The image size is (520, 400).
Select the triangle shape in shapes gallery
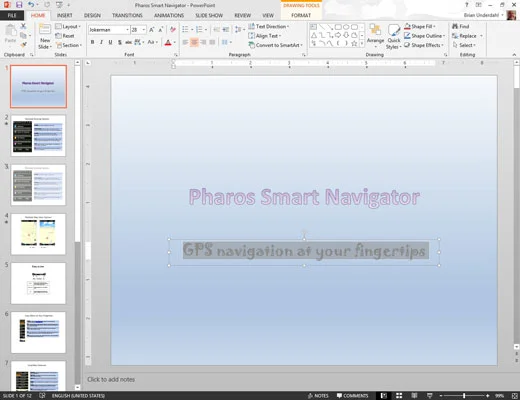(314, 35)
